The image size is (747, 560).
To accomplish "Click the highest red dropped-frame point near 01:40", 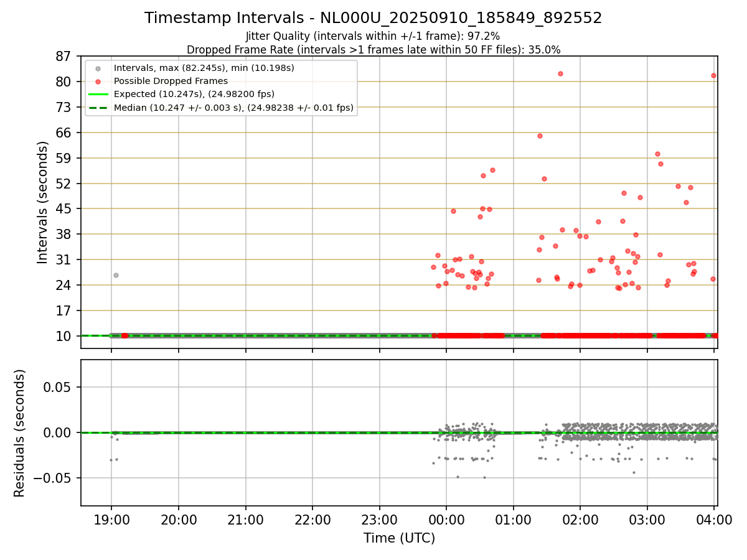I will (560, 73).
